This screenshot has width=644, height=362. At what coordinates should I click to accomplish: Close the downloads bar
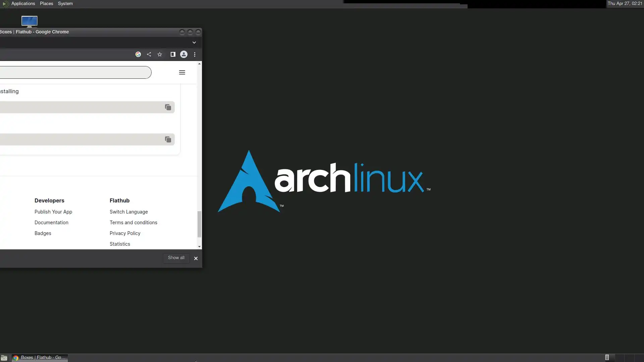[196, 258]
